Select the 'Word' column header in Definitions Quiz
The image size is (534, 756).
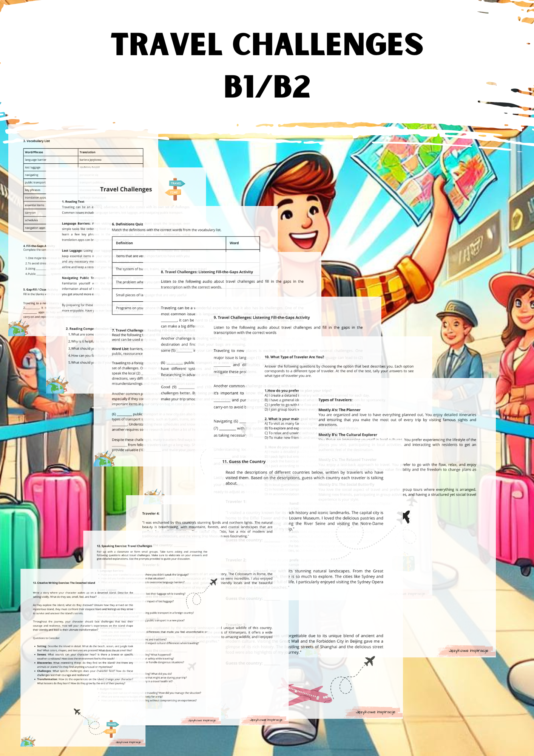234,243
